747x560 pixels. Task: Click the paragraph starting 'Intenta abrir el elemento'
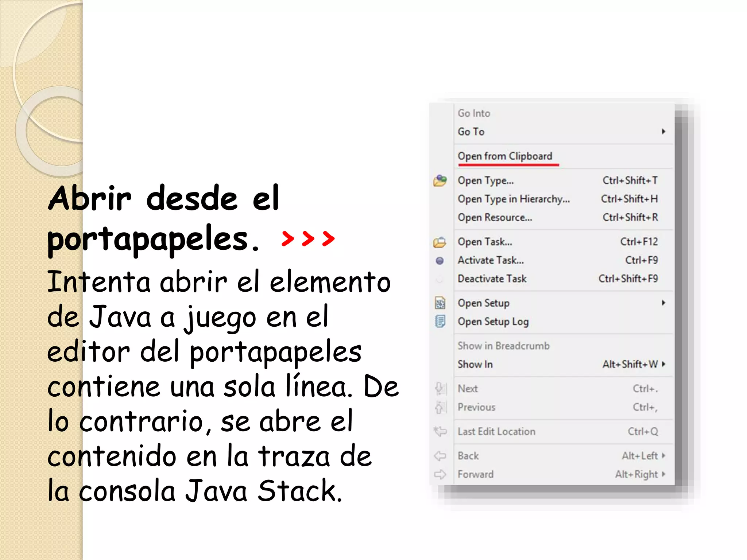point(223,386)
